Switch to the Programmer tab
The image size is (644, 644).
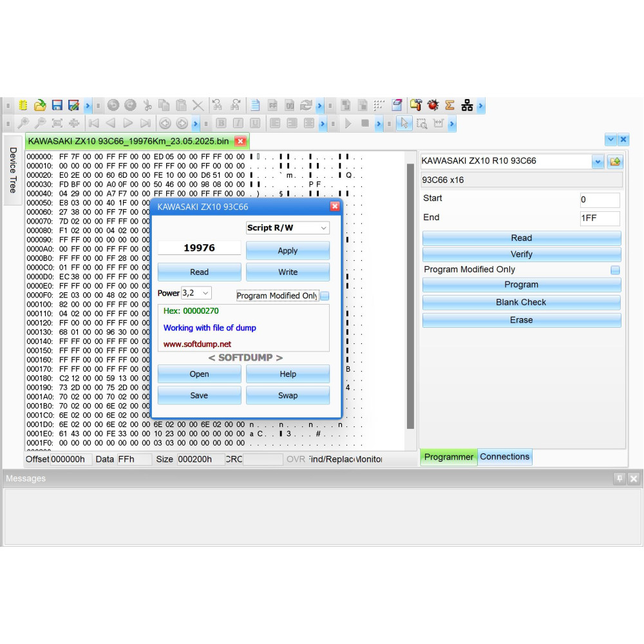click(448, 457)
